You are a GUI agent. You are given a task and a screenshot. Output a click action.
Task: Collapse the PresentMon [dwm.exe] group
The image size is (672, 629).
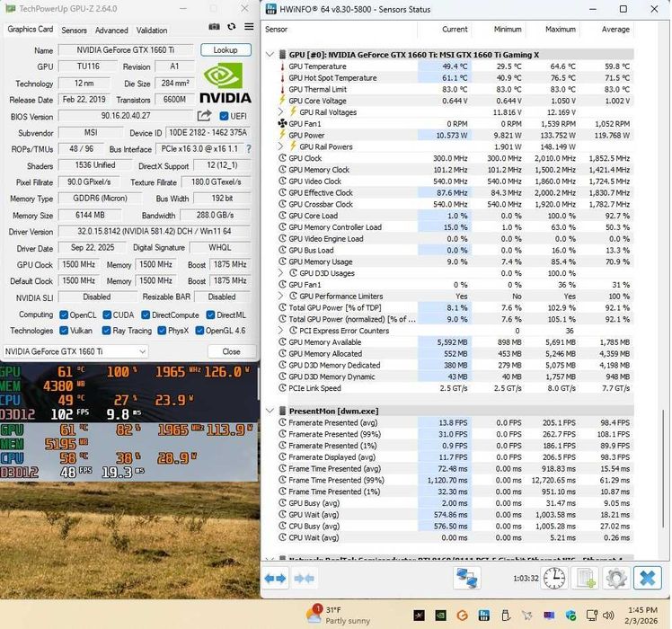tap(270, 411)
